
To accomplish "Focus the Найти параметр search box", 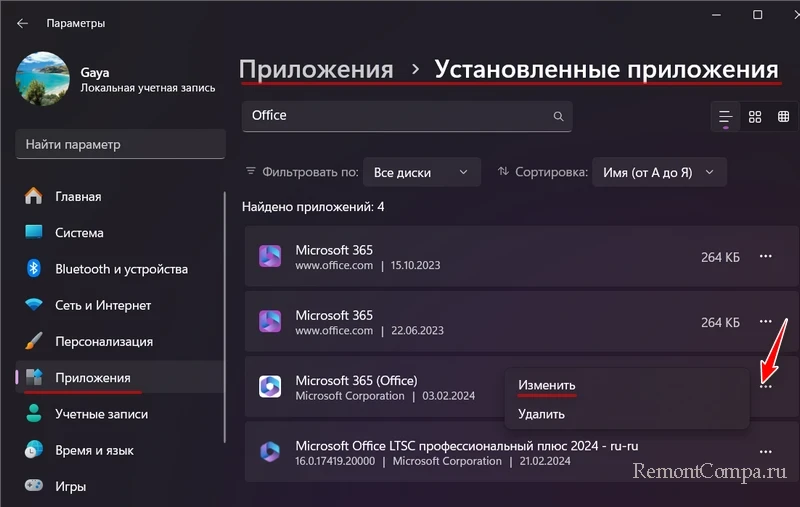I will [x=120, y=144].
